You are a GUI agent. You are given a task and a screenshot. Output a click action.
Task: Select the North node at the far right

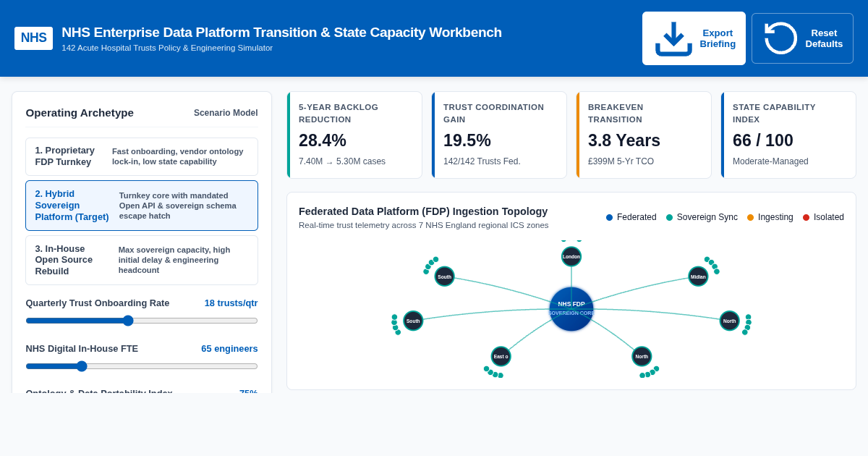(729, 321)
